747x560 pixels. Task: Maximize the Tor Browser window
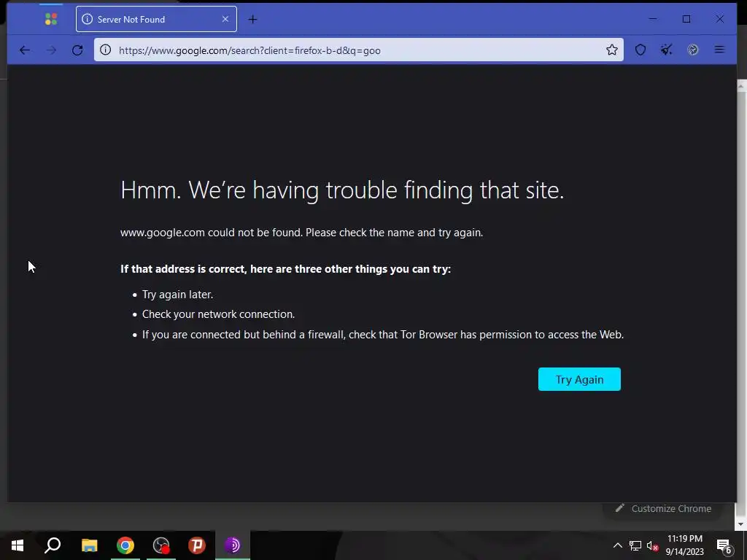[686, 19]
